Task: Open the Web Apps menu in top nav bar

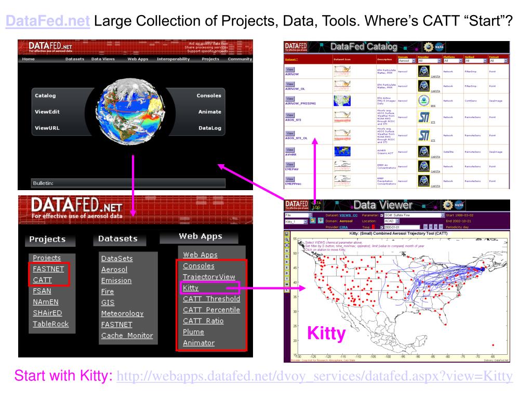Action: pyautogui.click(x=138, y=59)
